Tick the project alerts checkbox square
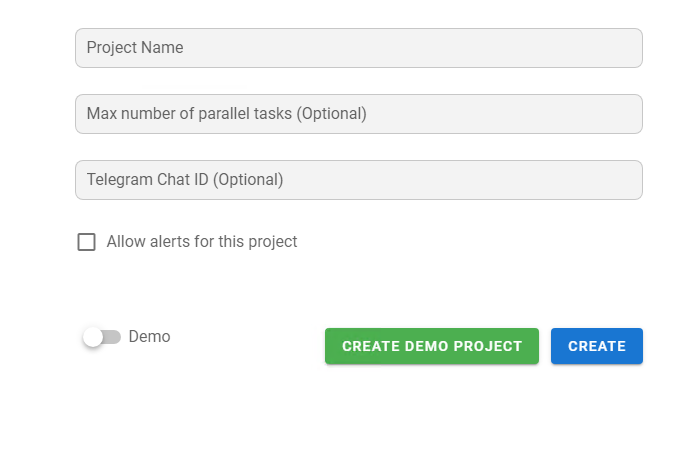This screenshot has height=453, width=684. (87, 242)
